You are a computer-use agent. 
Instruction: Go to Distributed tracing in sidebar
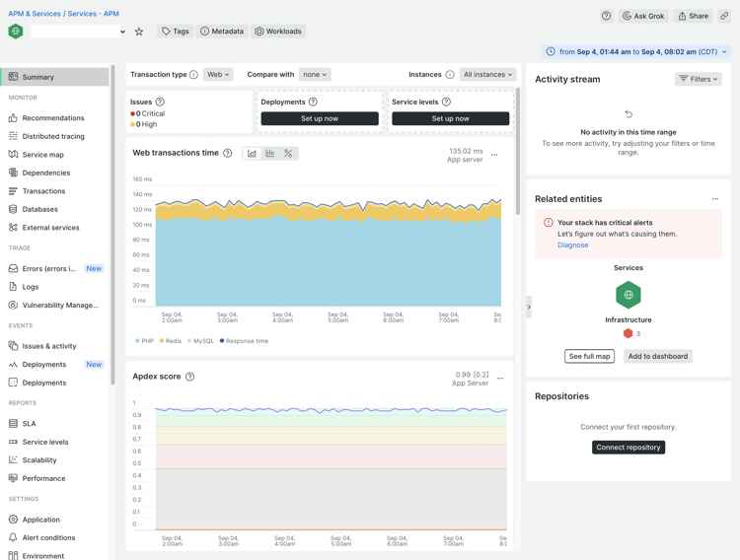54,136
